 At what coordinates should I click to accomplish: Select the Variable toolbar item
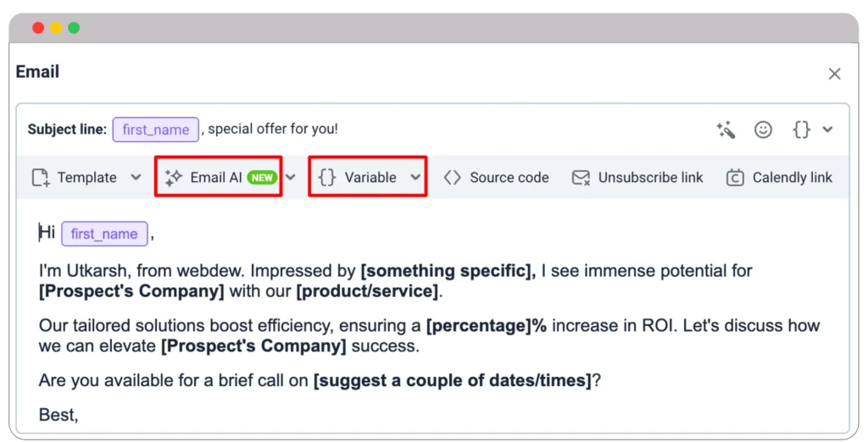coord(370,178)
